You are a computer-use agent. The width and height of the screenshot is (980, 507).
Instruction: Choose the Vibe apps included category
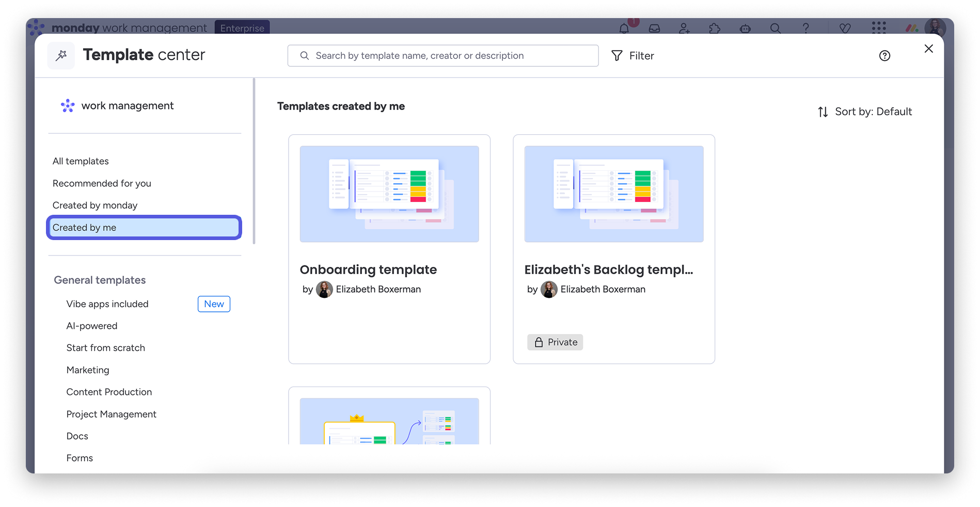107,304
